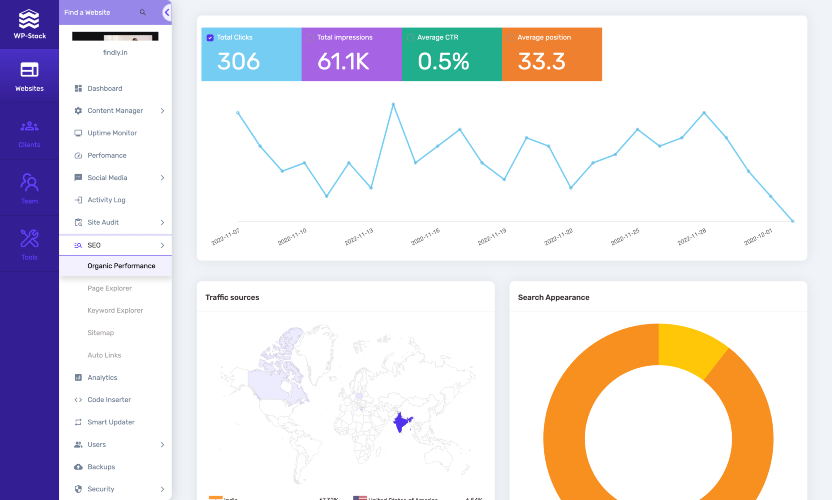Click the Performance gauge icon
This screenshot has height=500, width=832.
78,156
